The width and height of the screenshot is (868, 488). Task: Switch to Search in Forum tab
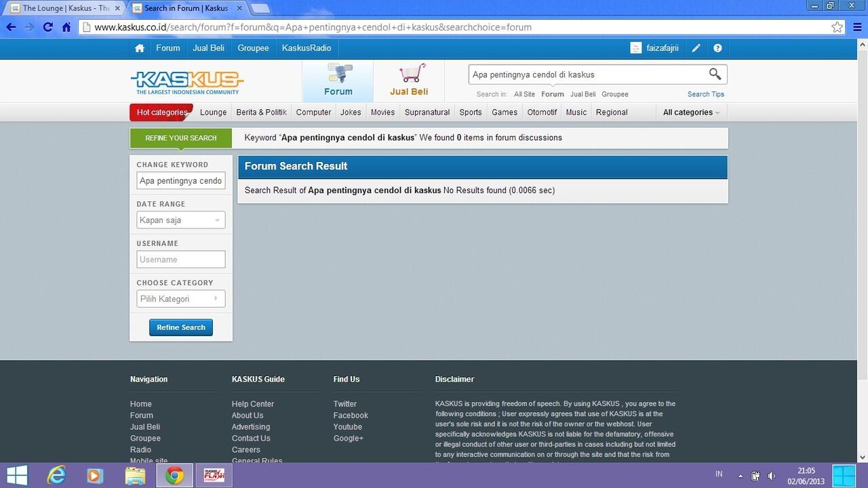[187, 8]
